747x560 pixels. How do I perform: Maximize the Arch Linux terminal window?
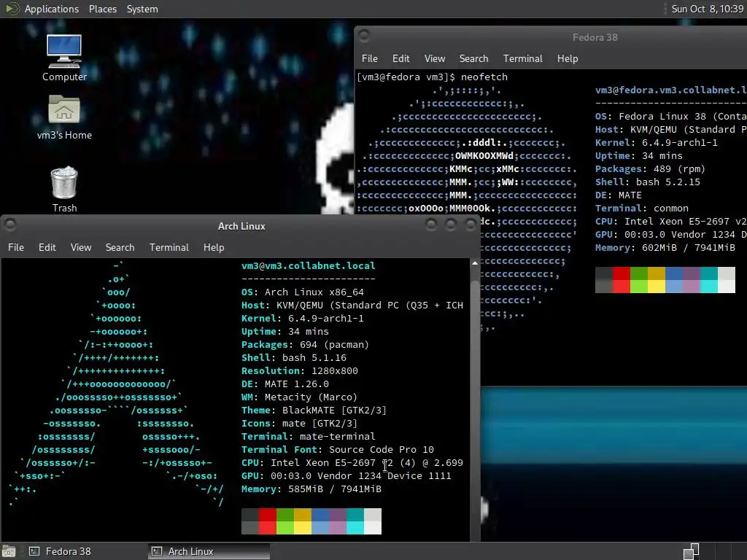coord(451,225)
